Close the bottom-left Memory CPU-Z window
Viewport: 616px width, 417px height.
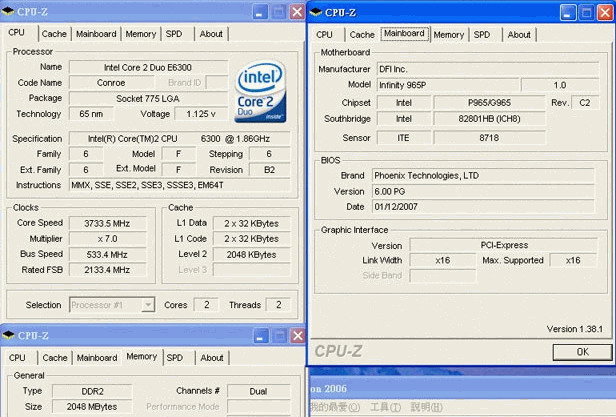[298, 336]
